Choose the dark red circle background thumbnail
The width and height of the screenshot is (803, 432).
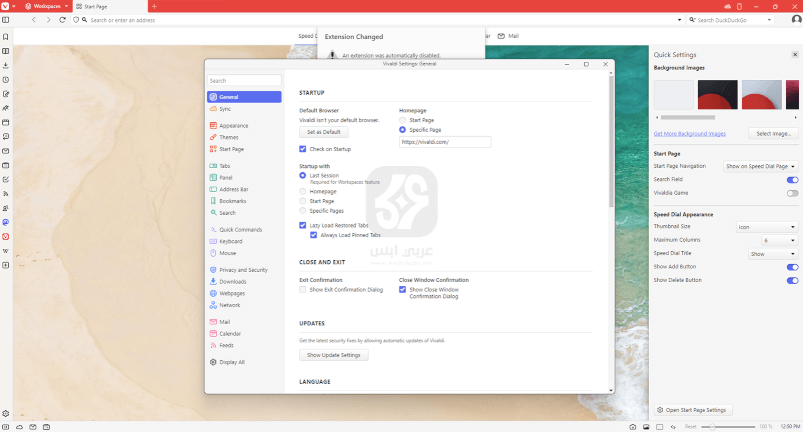[x=717, y=95]
